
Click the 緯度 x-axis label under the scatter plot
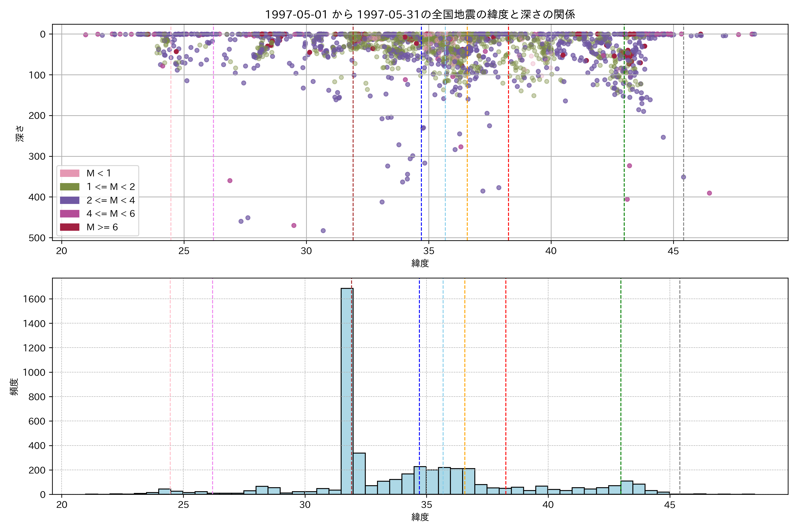(x=420, y=263)
